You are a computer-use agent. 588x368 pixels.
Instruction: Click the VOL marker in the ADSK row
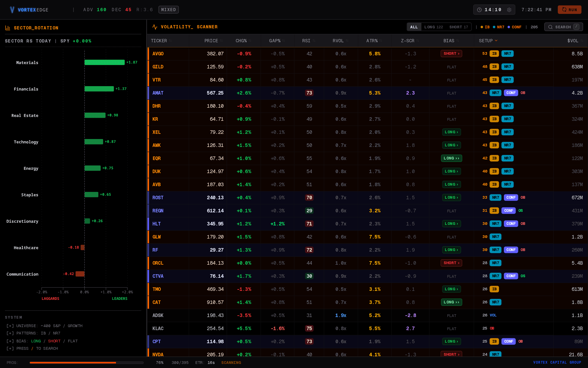(x=493, y=315)
